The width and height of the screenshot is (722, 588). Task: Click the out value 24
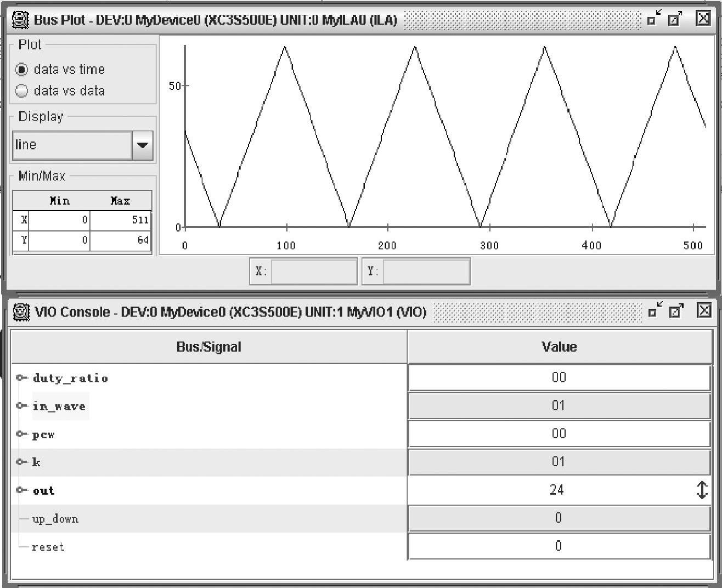pos(556,490)
